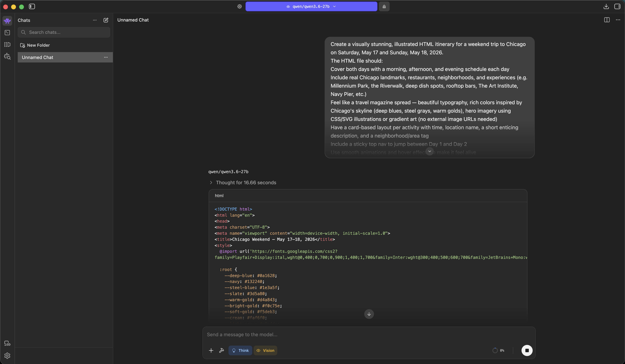The image size is (625, 364).
Task: Expand the truncated user prompt message
Action: click(430, 151)
